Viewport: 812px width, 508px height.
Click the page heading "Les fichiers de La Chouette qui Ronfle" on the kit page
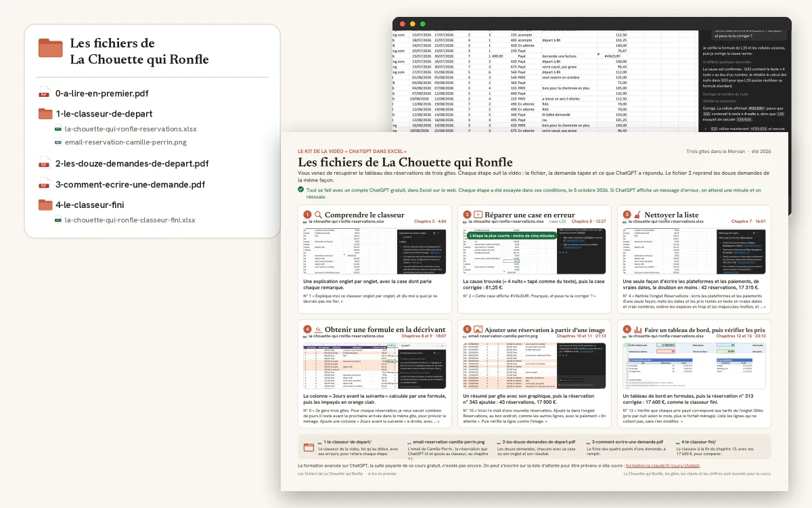click(405, 163)
